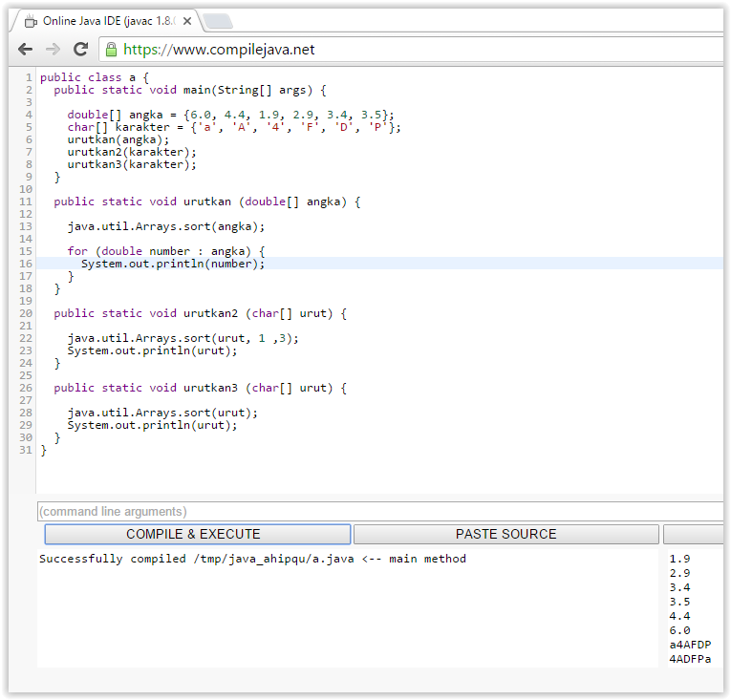This screenshot has height=700, width=731.
Task: Click the command line arguments field
Action: pyautogui.click(x=380, y=511)
